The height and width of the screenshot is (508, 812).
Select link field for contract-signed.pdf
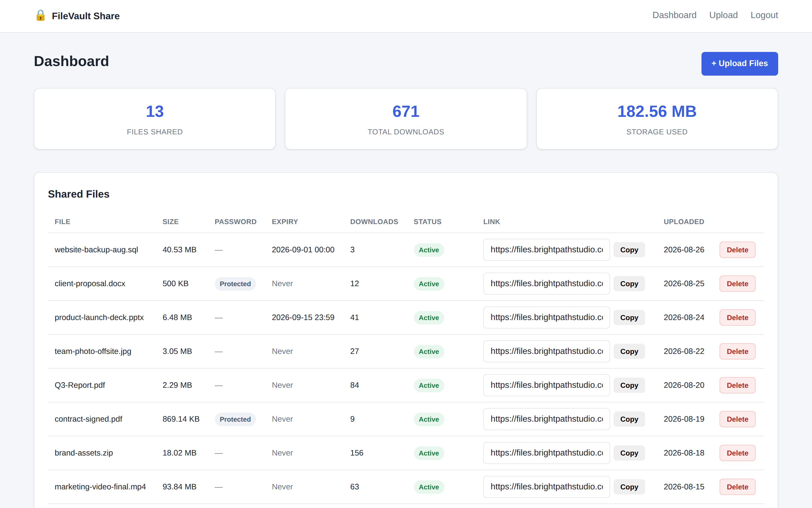tap(546, 419)
